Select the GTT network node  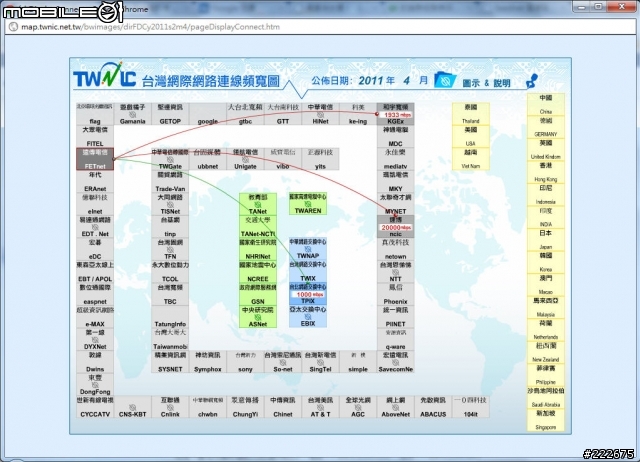[282, 114]
